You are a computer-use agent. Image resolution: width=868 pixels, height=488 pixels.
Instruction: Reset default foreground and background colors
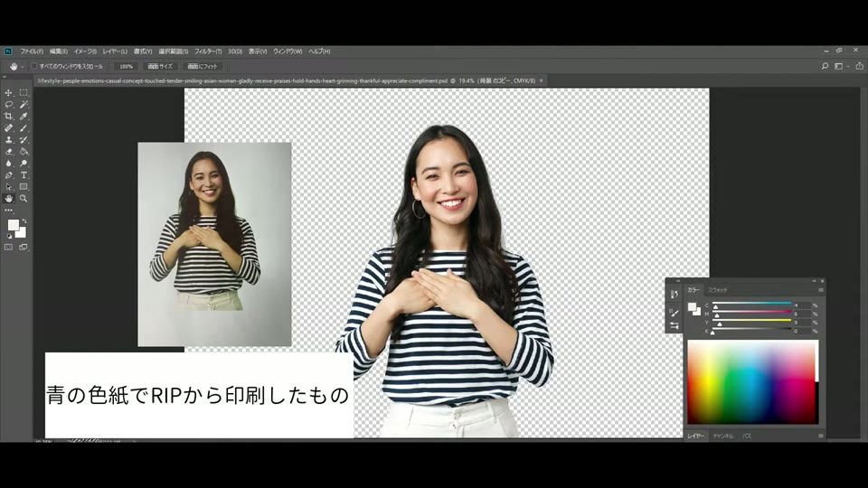[x=9, y=236]
